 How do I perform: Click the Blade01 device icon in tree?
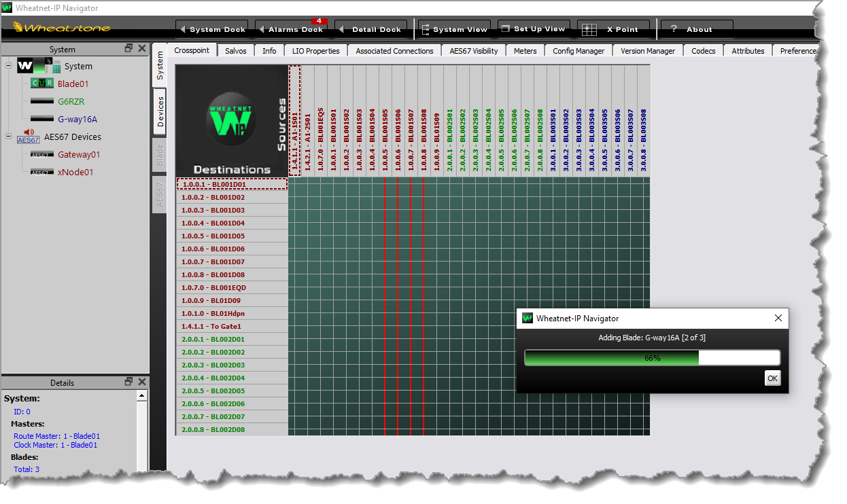tap(41, 84)
